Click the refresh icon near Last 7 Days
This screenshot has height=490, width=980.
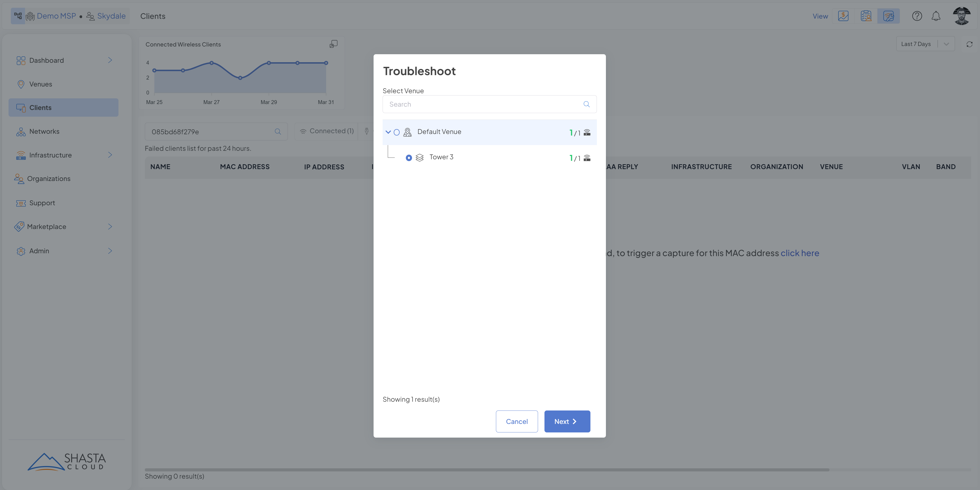969,44
